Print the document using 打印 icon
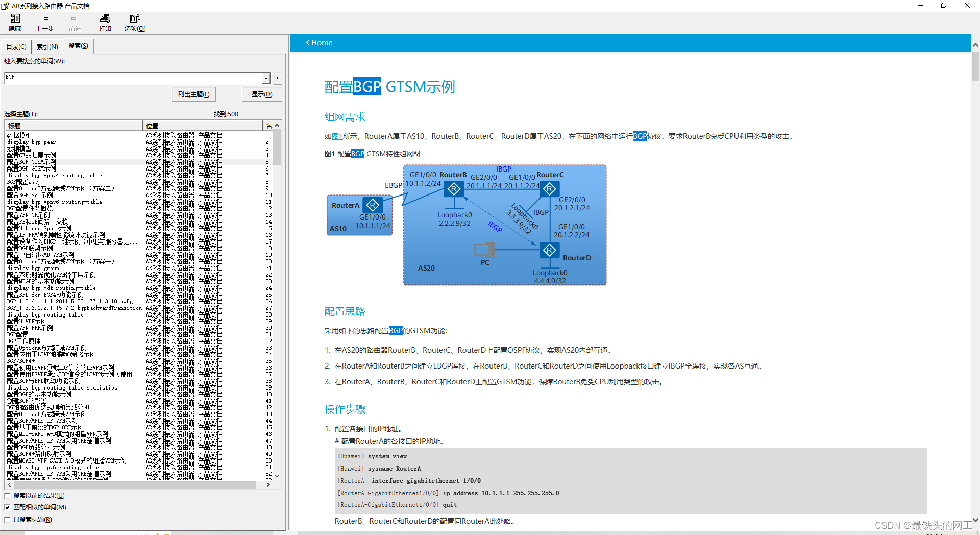Image resolution: width=980 pixels, height=535 pixels. click(x=105, y=22)
